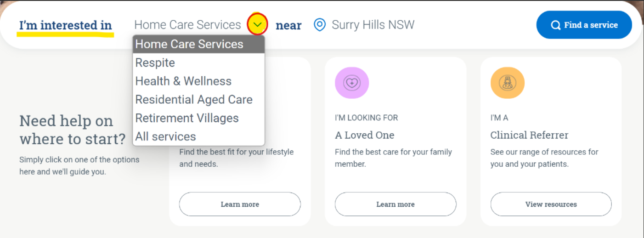Click the highlighted I'm interested in label
The height and width of the screenshot is (238, 644).
click(66, 25)
